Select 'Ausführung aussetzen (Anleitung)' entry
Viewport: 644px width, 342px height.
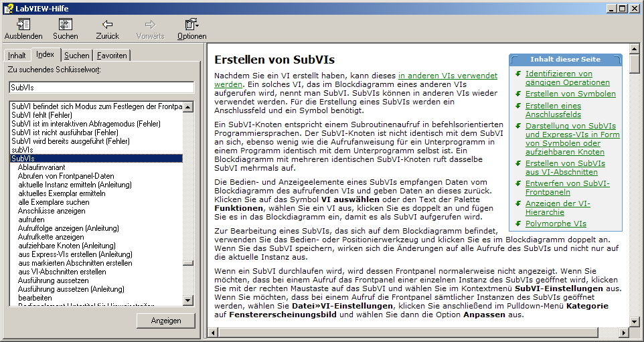click(71, 289)
